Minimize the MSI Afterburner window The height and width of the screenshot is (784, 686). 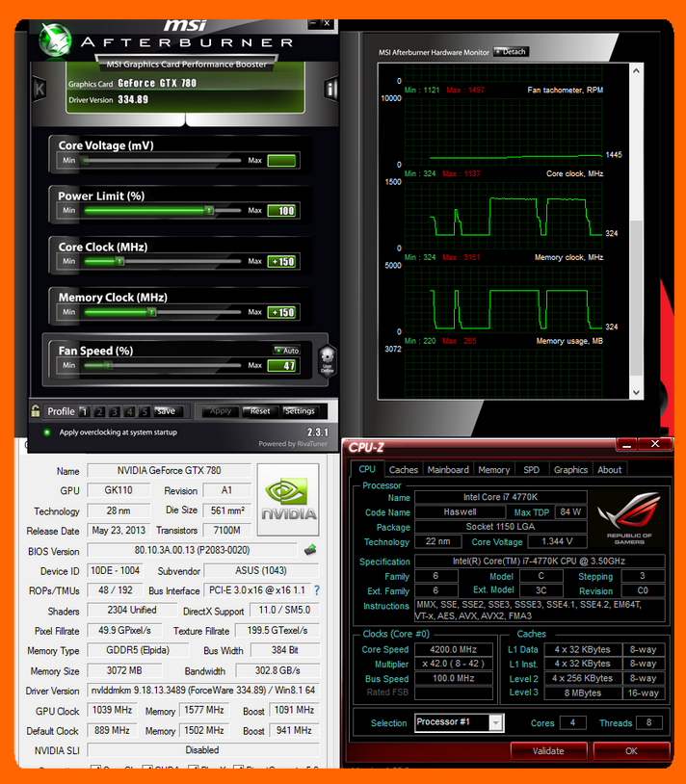[313, 23]
